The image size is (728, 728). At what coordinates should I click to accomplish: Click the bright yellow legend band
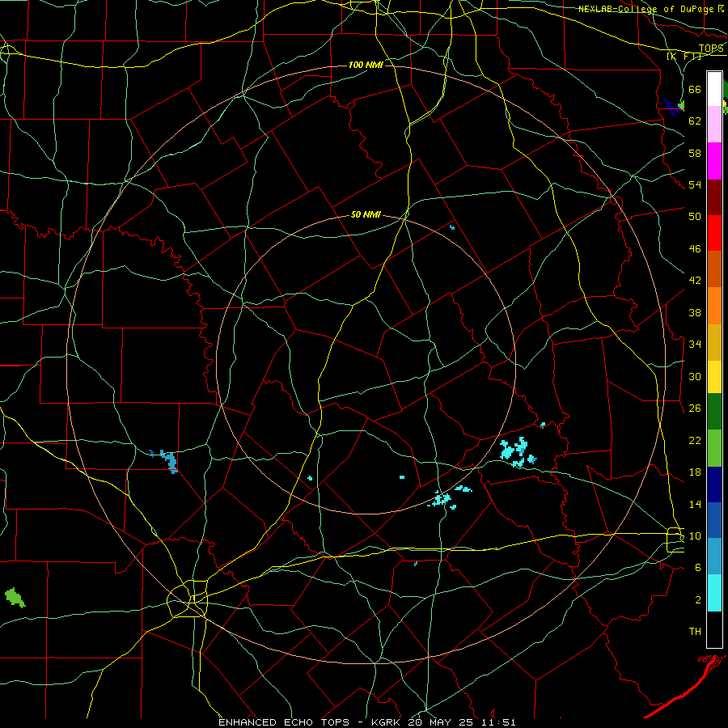[714, 377]
